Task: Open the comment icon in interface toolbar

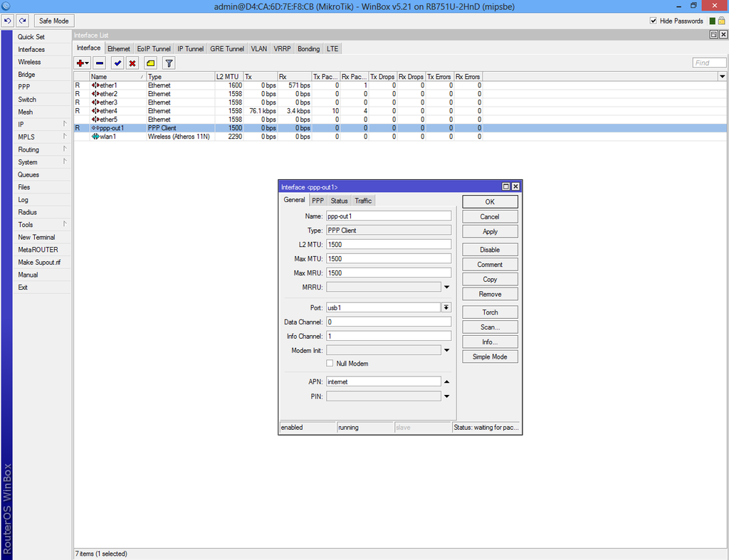Action: coord(150,63)
